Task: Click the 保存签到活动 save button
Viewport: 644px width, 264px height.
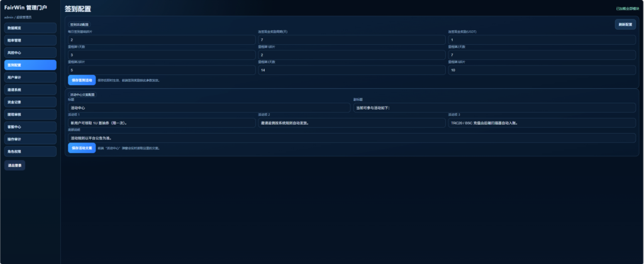Action: coord(82,80)
